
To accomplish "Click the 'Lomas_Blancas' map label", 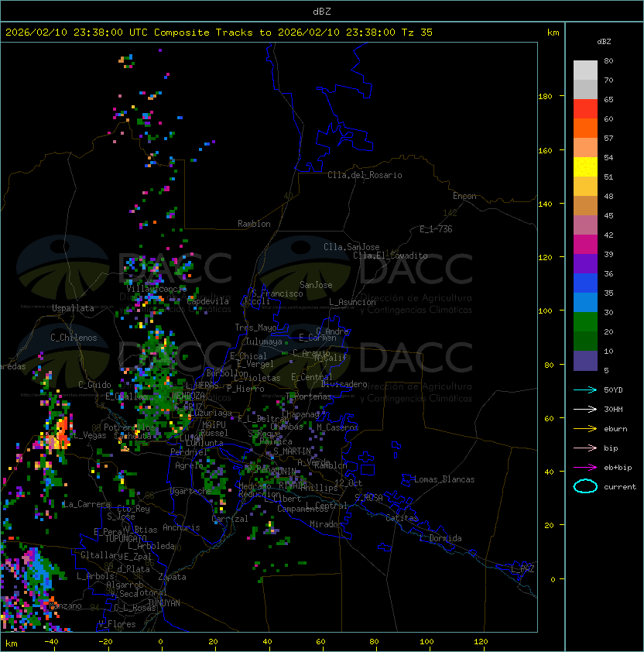I will click(x=444, y=479).
